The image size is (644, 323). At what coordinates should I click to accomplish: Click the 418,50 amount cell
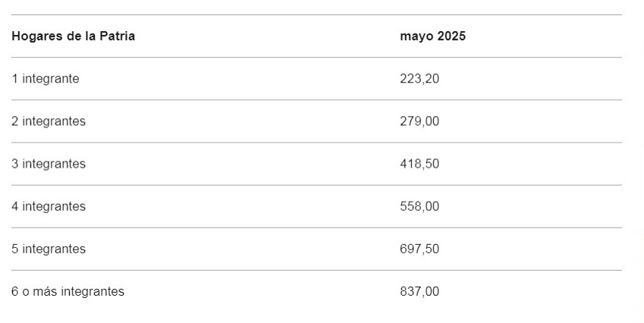point(419,164)
